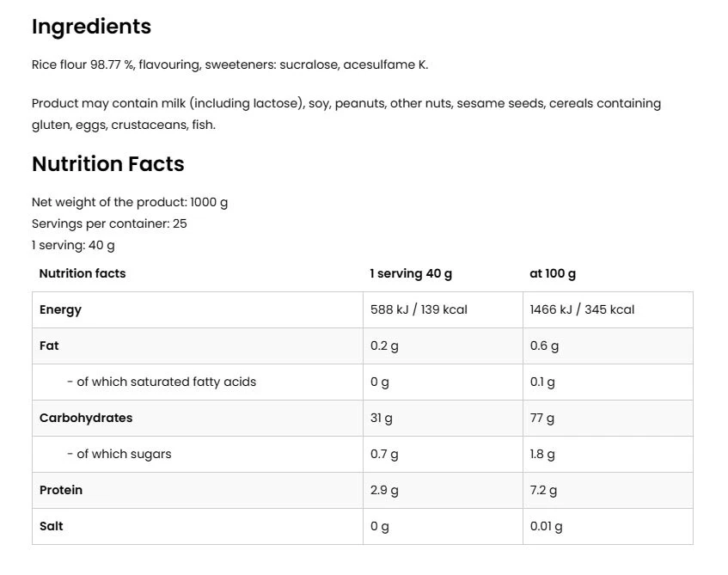Click the servings per container text

click(x=109, y=223)
